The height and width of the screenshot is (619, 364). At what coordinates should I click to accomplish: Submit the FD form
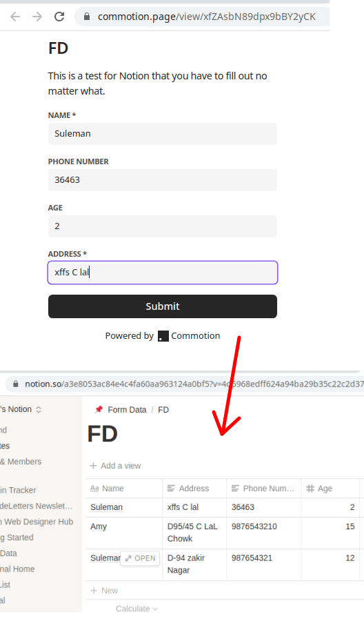pyautogui.click(x=163, y=306)
